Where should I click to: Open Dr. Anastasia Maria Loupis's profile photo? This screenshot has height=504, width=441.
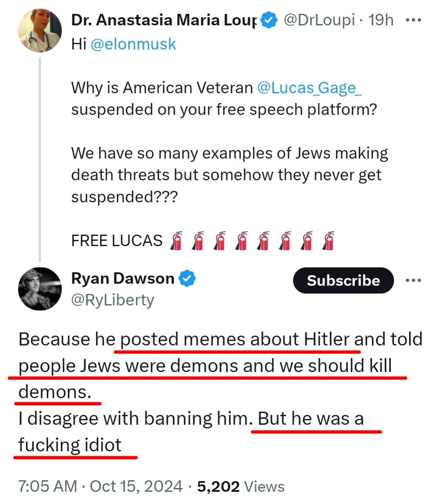(40, 30)
